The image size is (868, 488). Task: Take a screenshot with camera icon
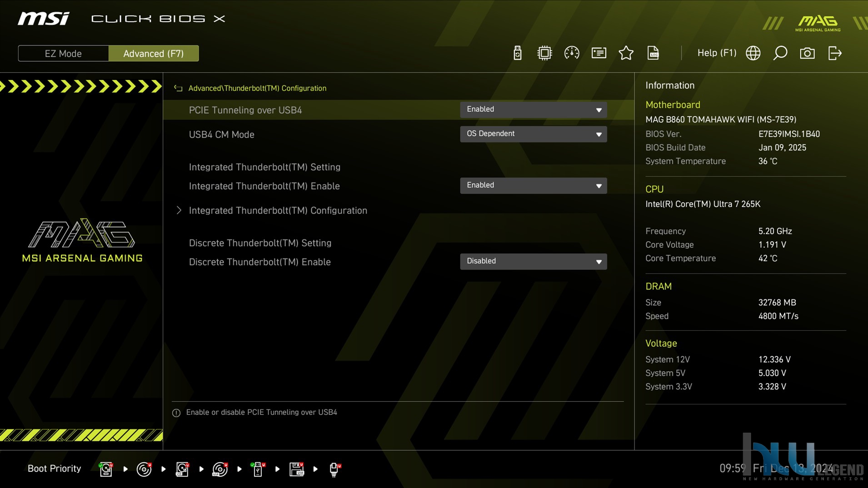tap(807, 53)
